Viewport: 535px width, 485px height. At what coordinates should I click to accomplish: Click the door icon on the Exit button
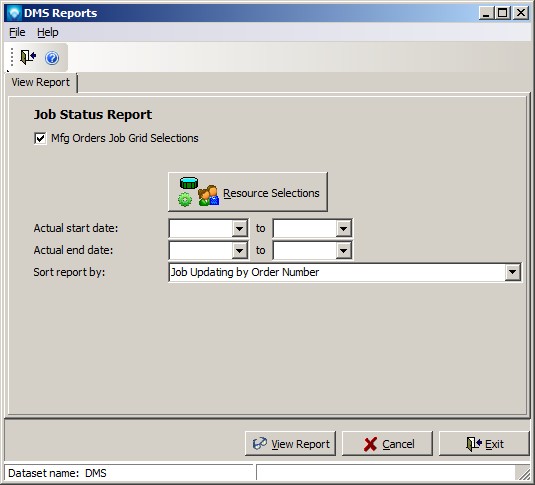coord(474,444)
